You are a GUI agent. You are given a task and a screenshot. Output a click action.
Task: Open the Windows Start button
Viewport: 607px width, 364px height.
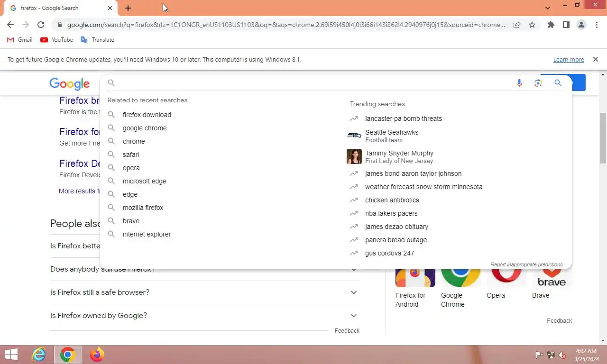point(11,355)
